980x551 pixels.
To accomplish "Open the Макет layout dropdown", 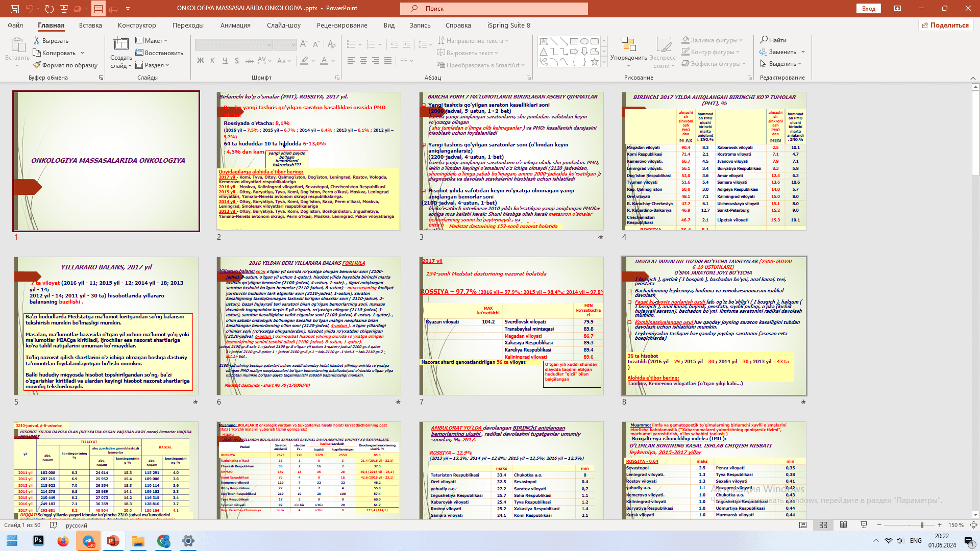I will [x=152, y=41].
